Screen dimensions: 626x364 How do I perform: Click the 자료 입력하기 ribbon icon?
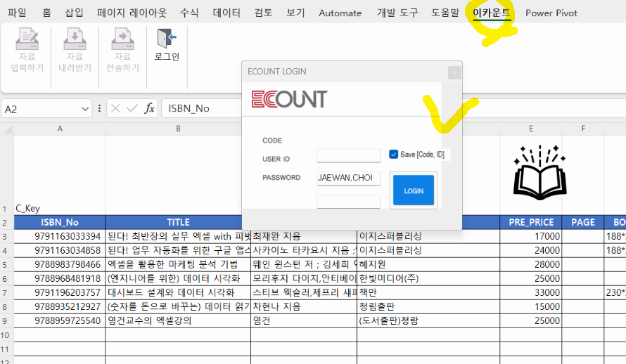click(27, 39)
